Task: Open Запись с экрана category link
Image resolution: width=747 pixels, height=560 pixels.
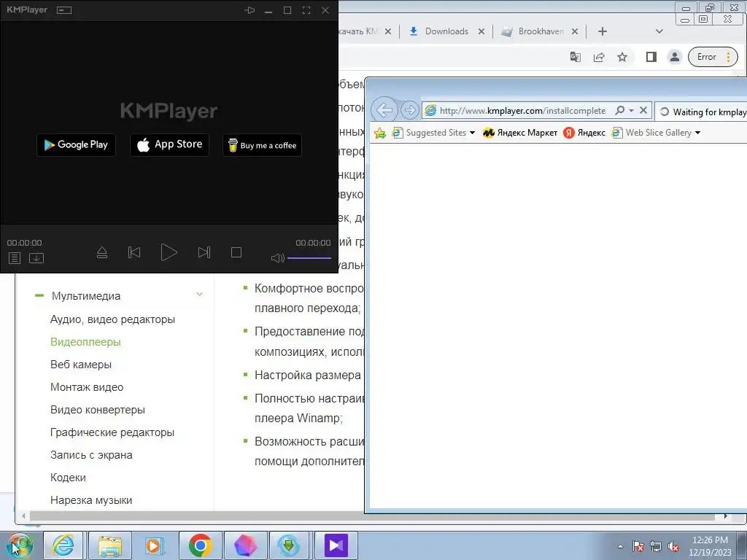Action: (91, 455)
